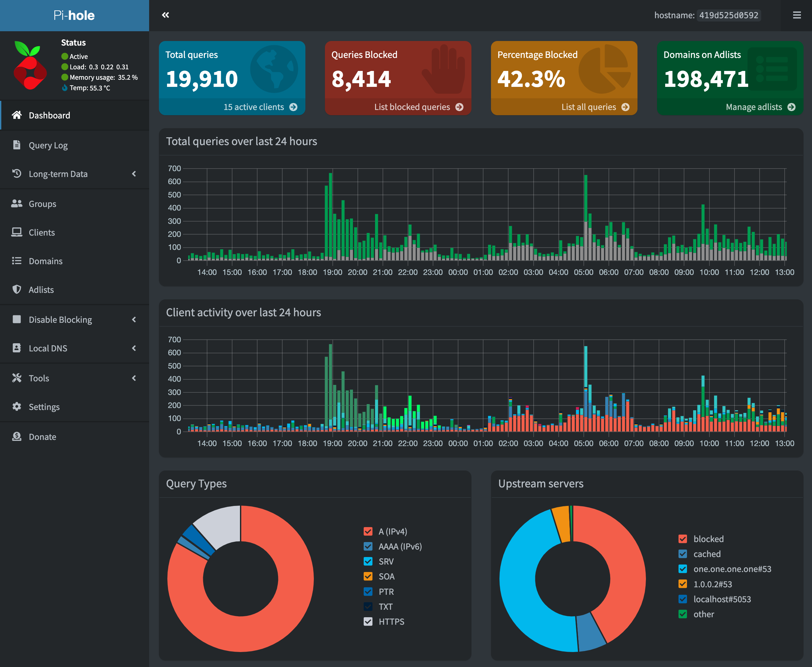Click the Long-term Data history icon
This screenshot has width=812, height=667.
coord(17,173)
